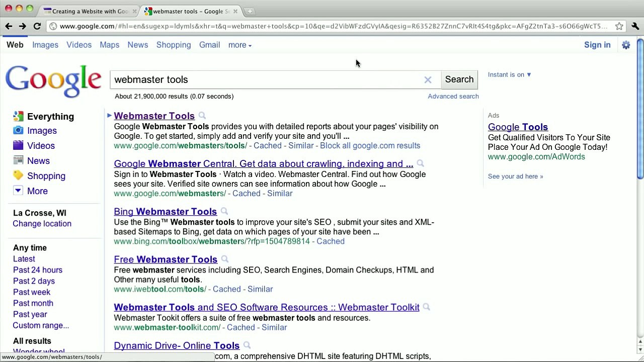Screen dimensions: 644x362
Task: Close the 'webmaster tools' tab
Action: click(235, 11)
